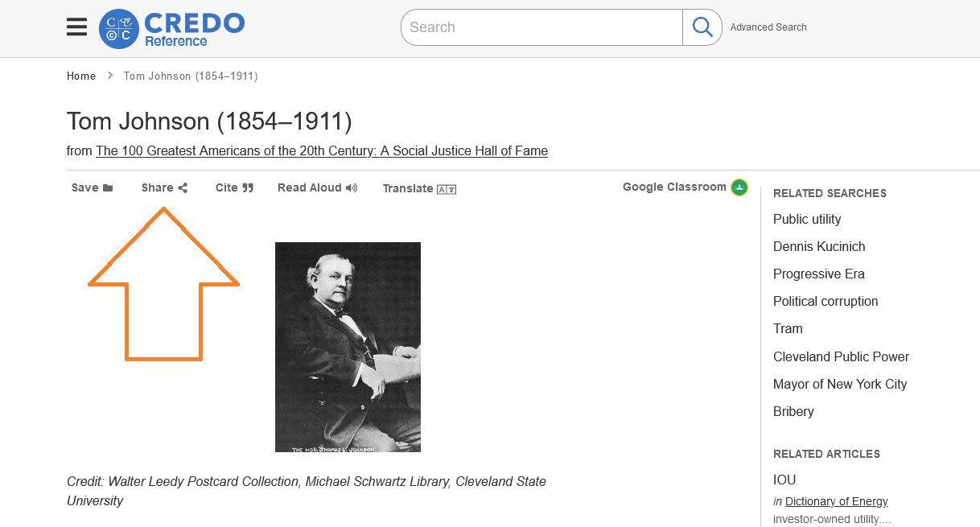Open the Translate language tool
The width and height of the screenshot is (980, 527).
pyautogui.click(x=419, y=188)
